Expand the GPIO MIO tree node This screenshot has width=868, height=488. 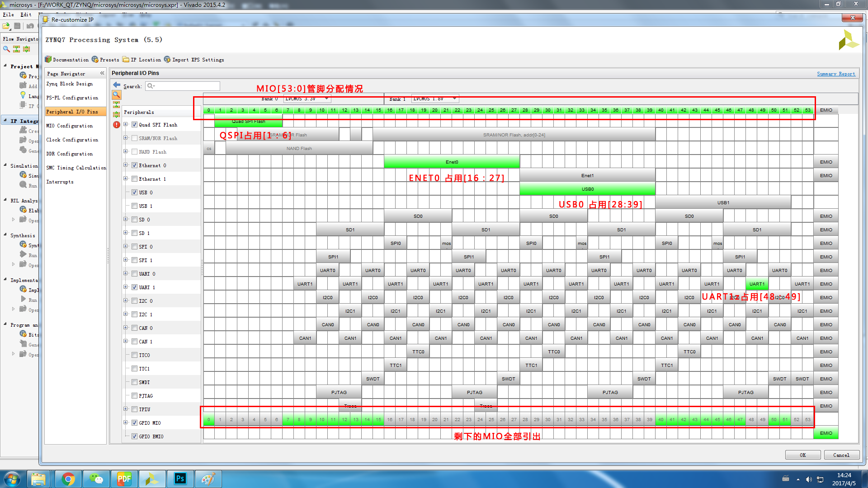pos(126,422)
